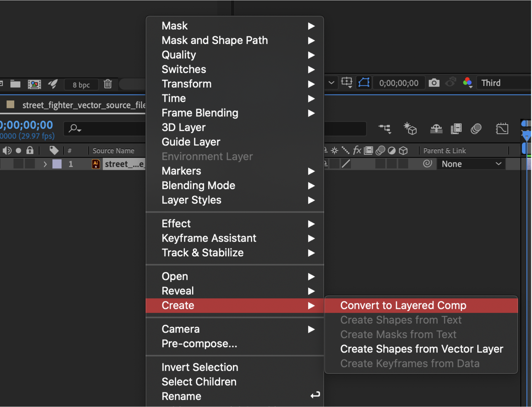Expand the Keyframe Assistant submenu

coord(235,238)
